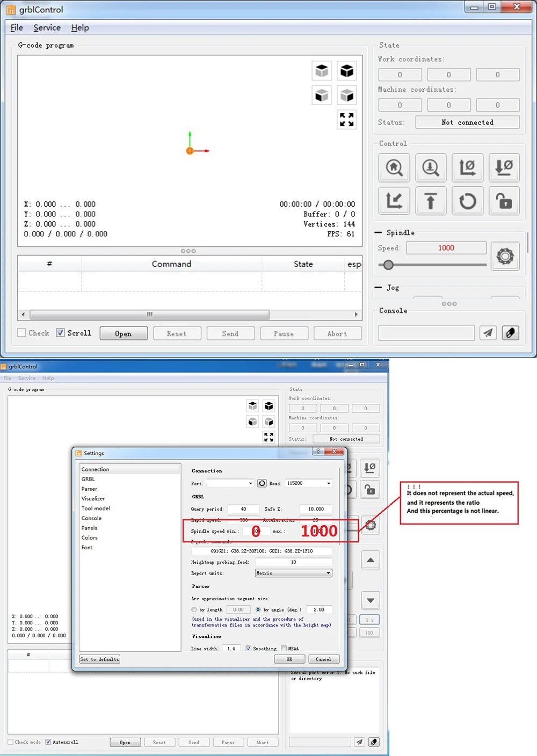Screen dimensions: 537x756
Task: Click the Home control icon
Action: coord(394,168)
